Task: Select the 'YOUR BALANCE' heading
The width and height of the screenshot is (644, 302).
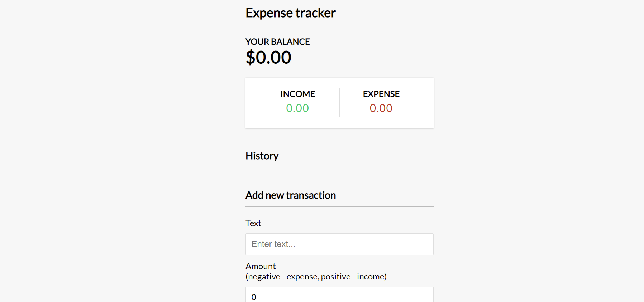Action: [x=277, y=42]
